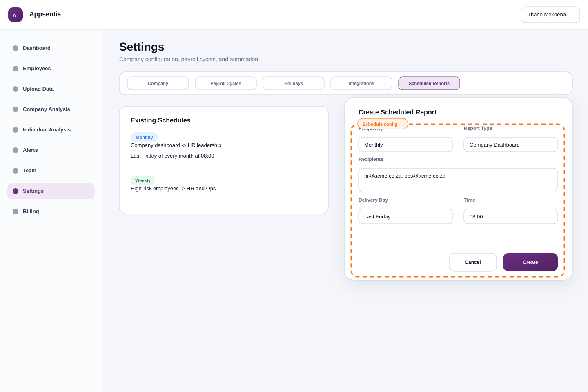Navigate to Billing
Viewport: 588px width, 392px height.
tap(51, 212)
